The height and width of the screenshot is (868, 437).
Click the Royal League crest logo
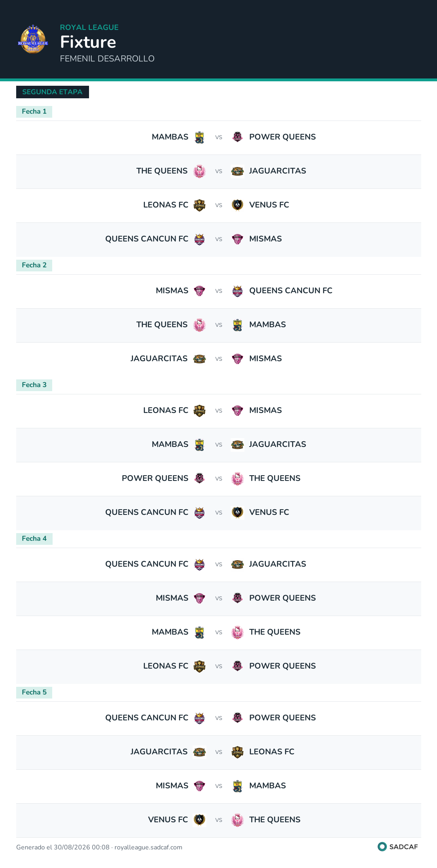pos(33,39)
